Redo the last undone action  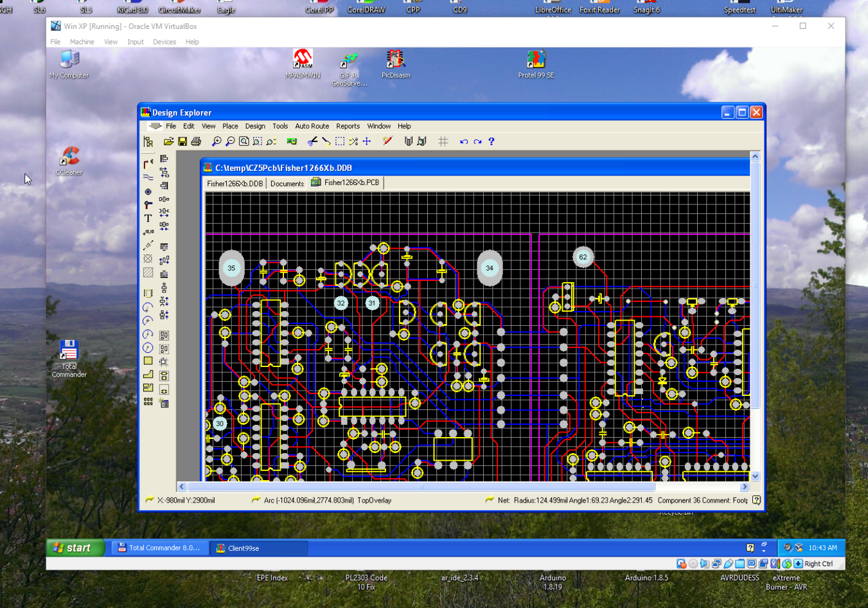477,141
